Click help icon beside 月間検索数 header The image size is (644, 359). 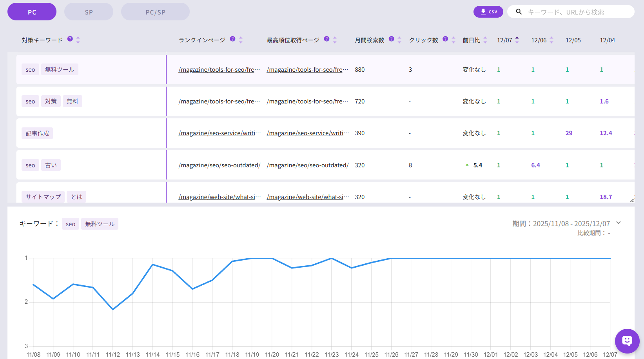click(391, 39)
